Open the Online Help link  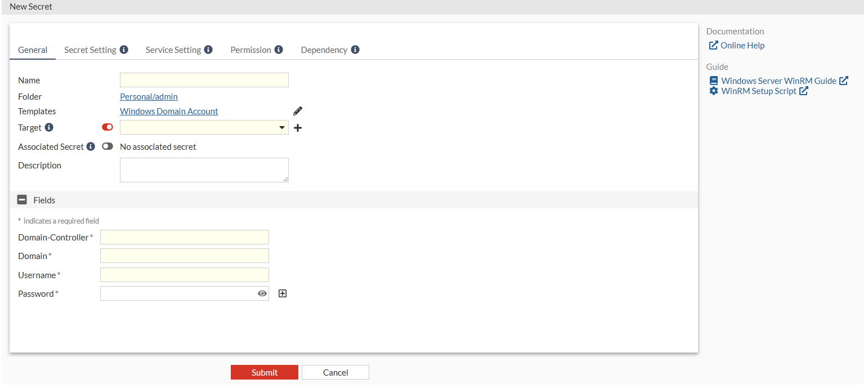[742, 46]
